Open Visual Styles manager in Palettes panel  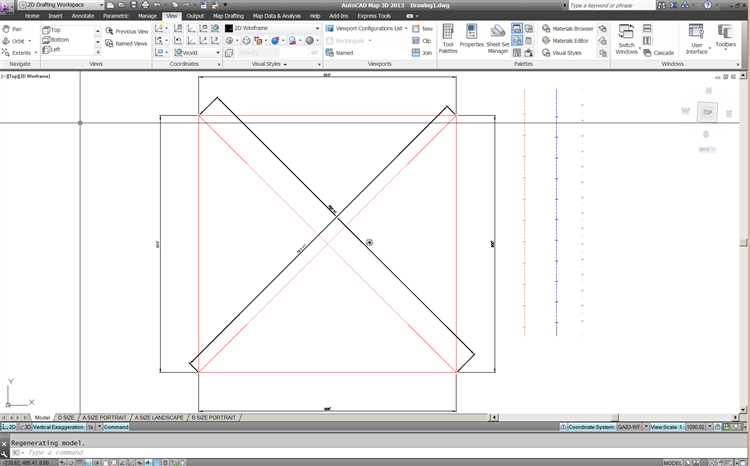562,53
